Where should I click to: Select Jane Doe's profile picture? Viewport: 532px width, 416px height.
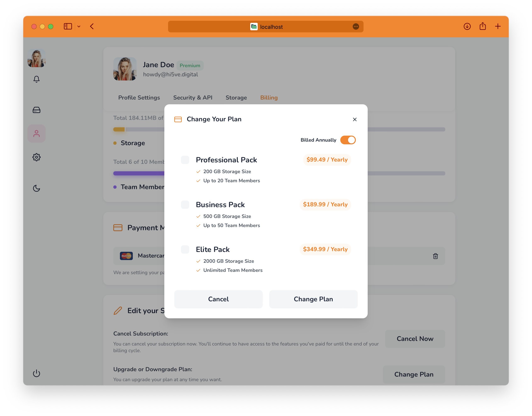(x=125, y=69)
